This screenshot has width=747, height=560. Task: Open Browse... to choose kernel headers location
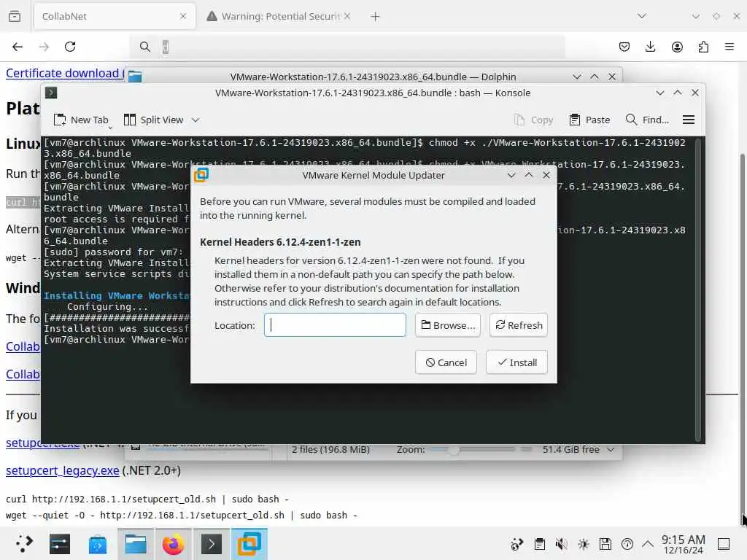point(448,325)
